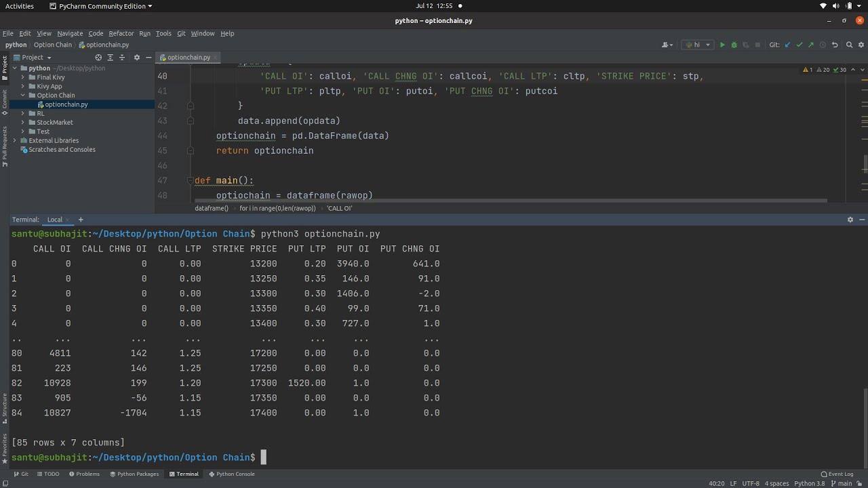Viewport: 868px width, 488px height.
Task: Expand the Kivy App folder
Action: 22,86
